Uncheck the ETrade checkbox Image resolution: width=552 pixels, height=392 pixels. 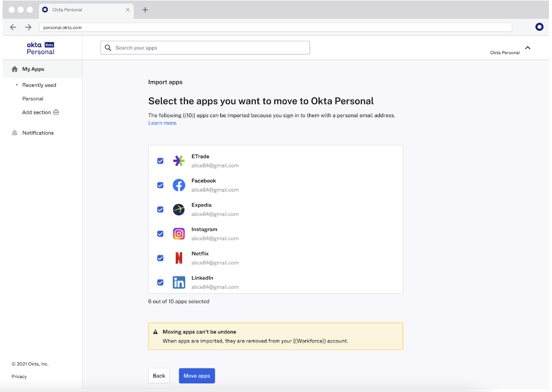point(160,161)
